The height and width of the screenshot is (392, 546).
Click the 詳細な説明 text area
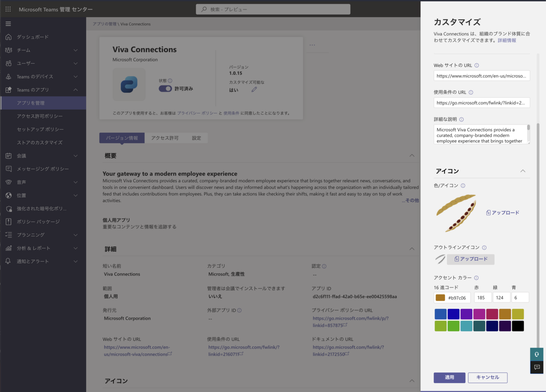(x=481, y=135)
